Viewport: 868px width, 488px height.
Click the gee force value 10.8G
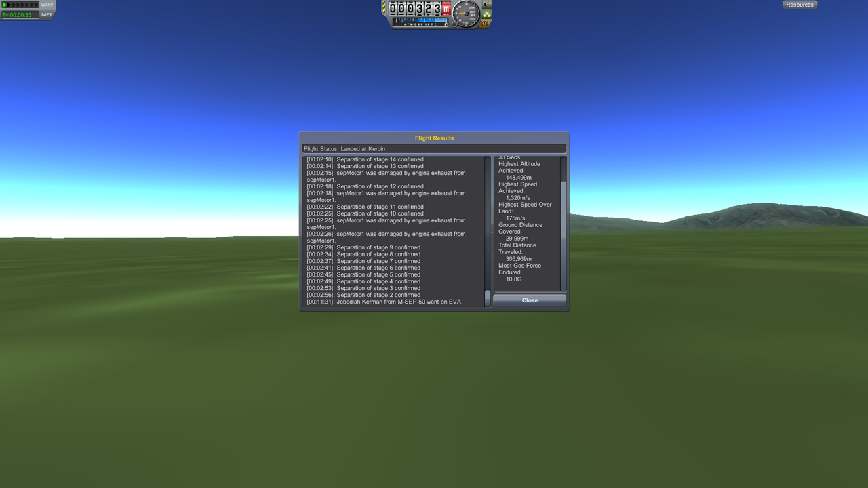click(x=514, y=279)
